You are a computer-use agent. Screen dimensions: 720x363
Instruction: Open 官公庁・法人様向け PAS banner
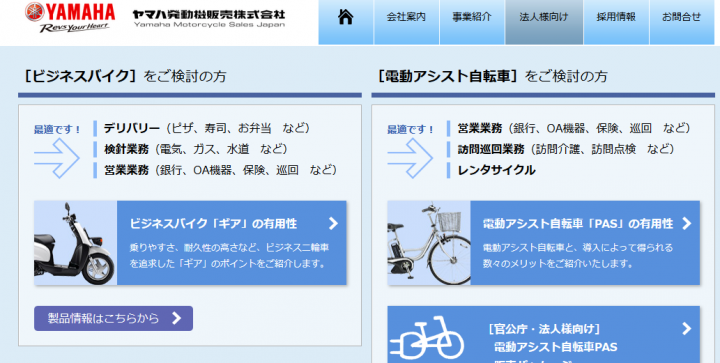(x=544, y=335)
